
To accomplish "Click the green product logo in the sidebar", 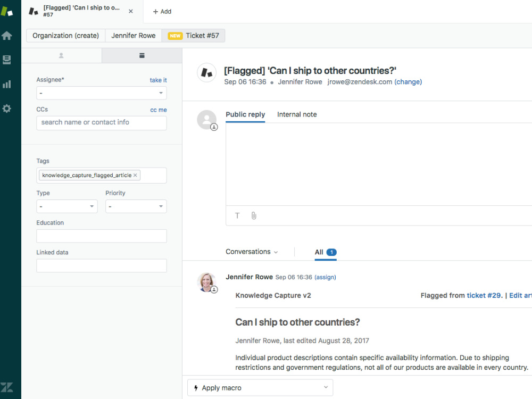I will (7, 11).
